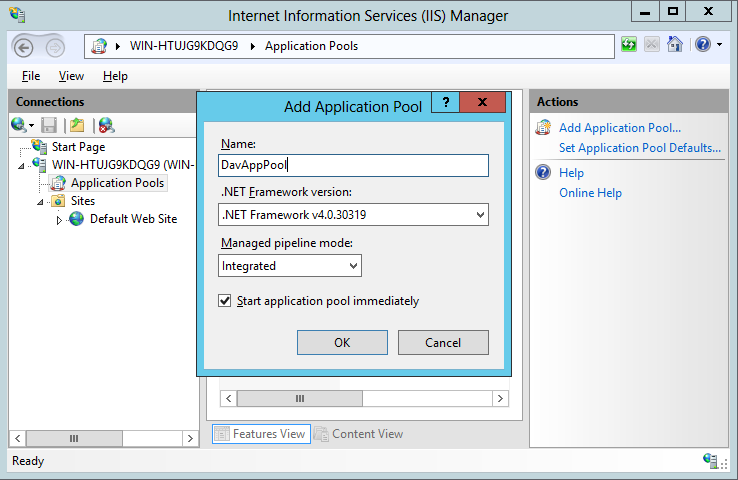The width and height of the screenshot is (738, 480).
Task: Click the Up folder icon in Connections
Action: pos(77,125)
